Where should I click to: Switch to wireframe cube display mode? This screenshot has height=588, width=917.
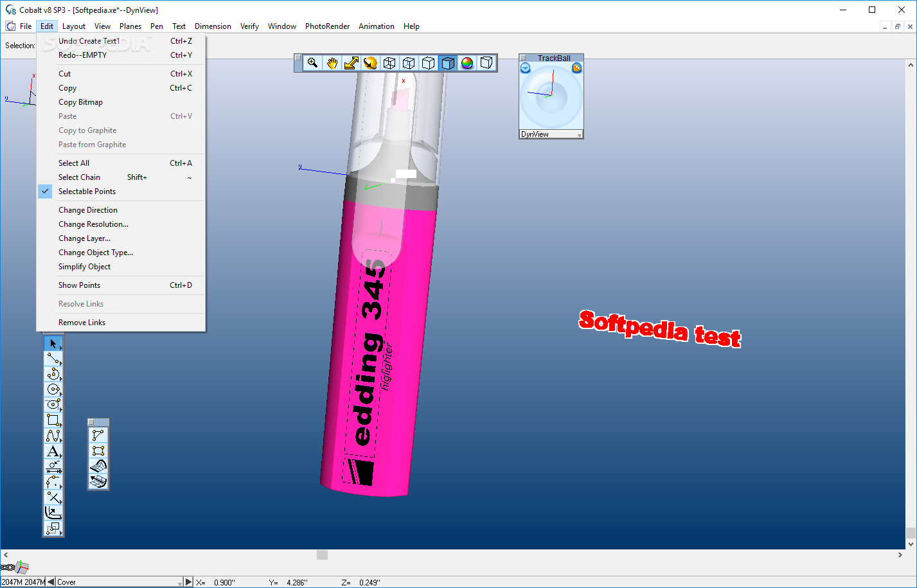click(x=389, y=63)
